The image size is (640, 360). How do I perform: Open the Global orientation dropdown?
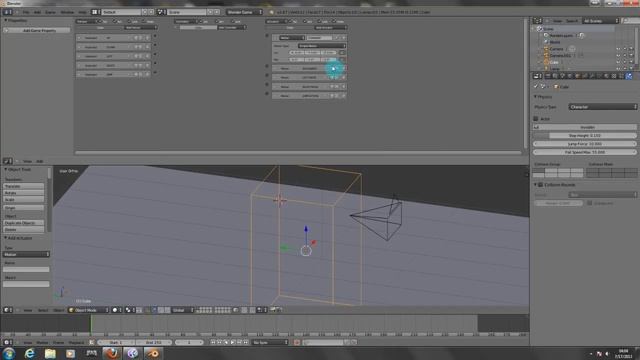tap(182, 310)
